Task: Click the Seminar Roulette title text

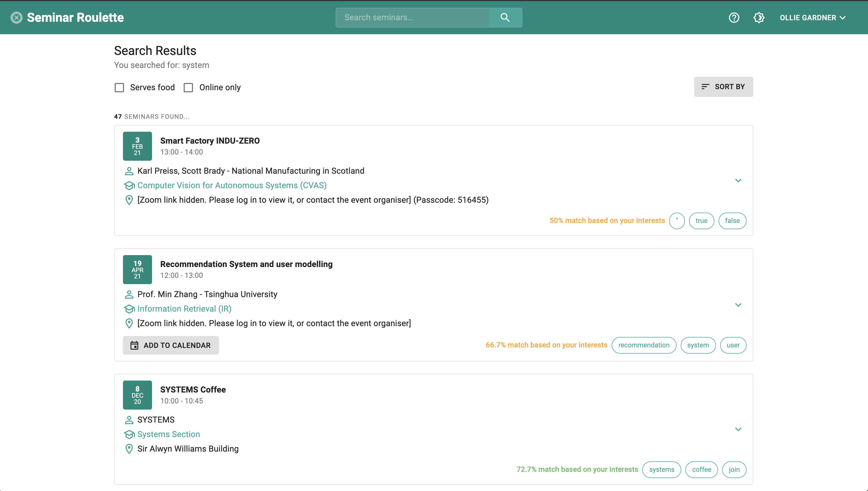Action: pos(75,18)
